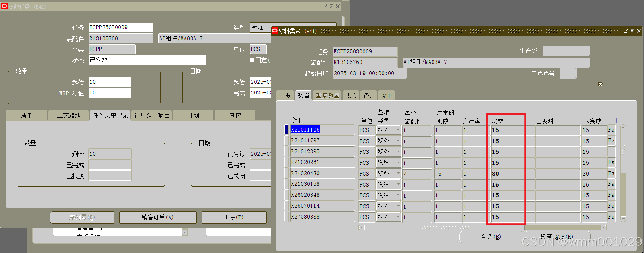Open 基准类型 dropdown for row R21012895

pos(398,151)
